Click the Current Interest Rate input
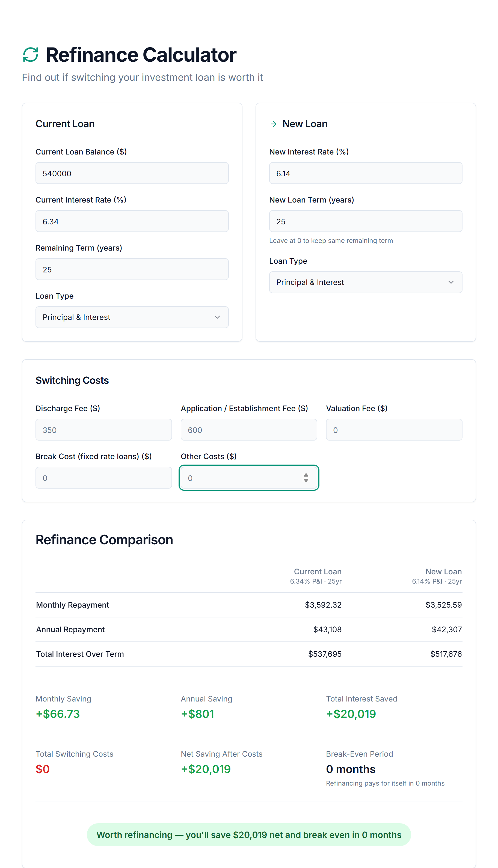The height and width of the screenshot is (868, 498). coord(132,221)
